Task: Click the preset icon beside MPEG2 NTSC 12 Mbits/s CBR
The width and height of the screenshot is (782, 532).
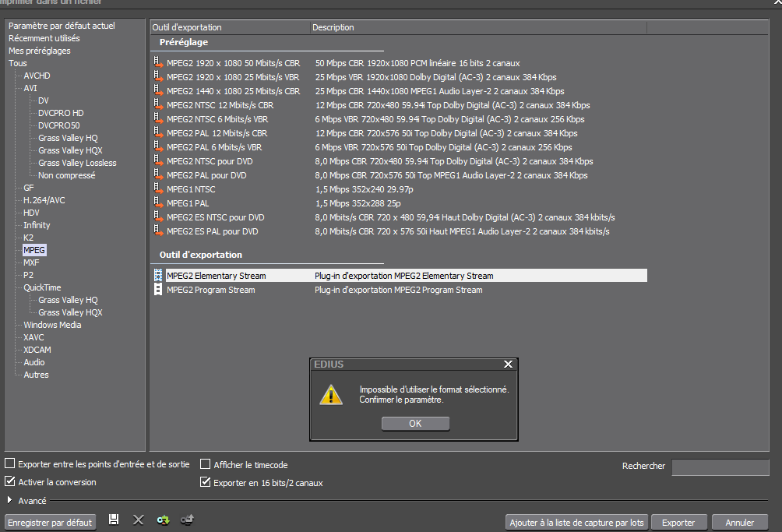Action: [x=158, y=104]
